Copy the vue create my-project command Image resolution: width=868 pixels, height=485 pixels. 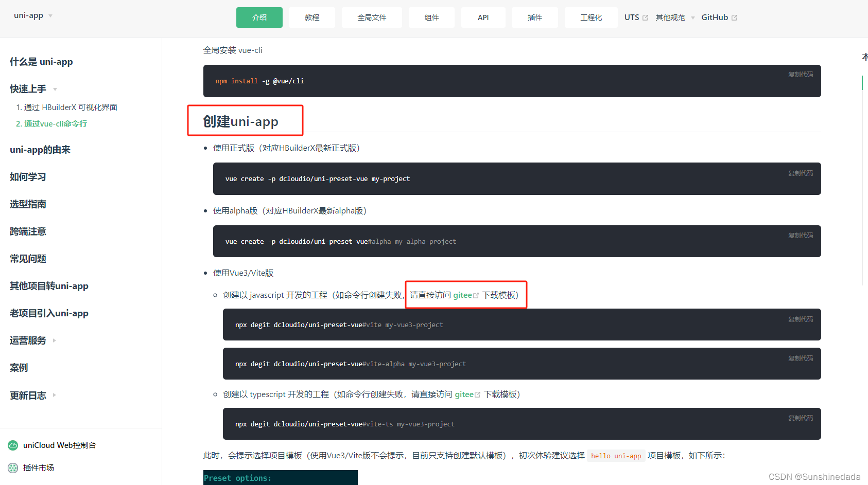point(801,173)
